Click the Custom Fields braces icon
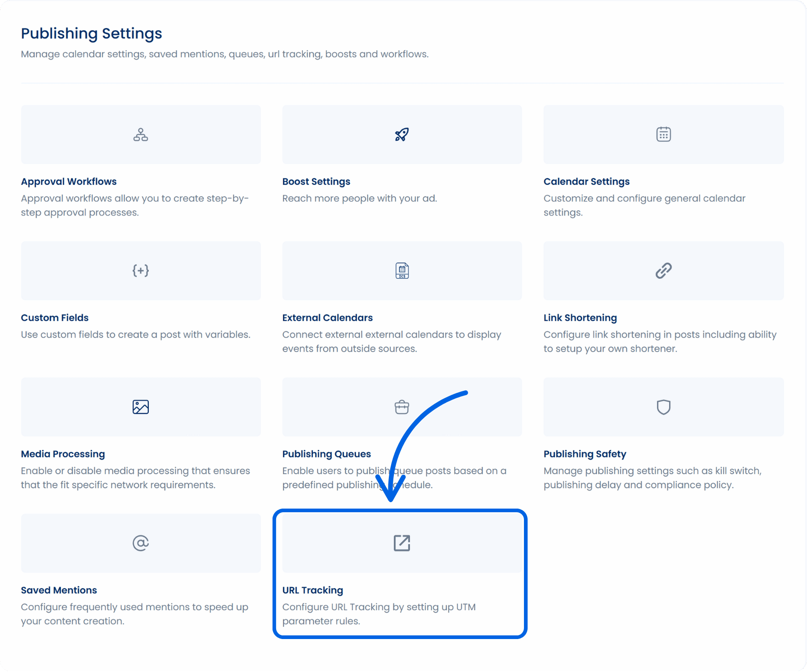This screenshot has height=672, width=807. [141, 271]
